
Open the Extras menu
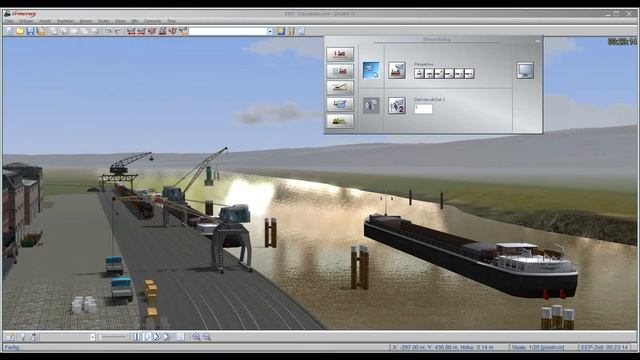tap(120, 21)
